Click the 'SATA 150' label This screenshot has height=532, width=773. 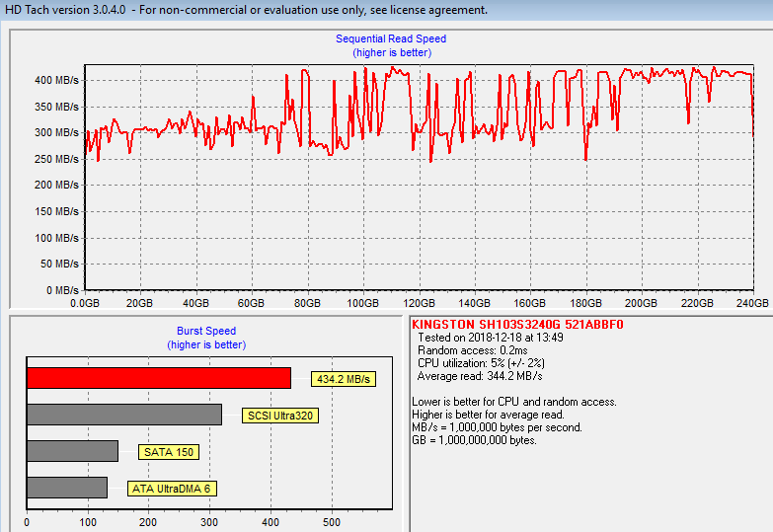pos(169,452)
